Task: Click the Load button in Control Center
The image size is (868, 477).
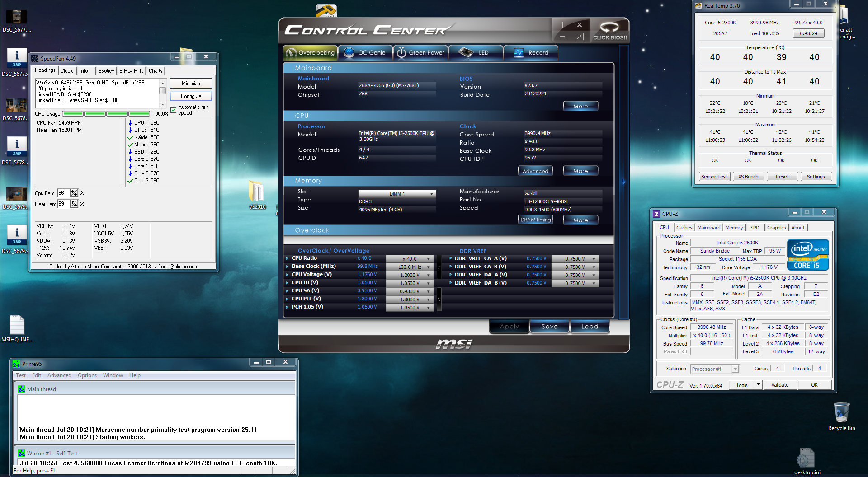Action: click(x=590, y=326)
